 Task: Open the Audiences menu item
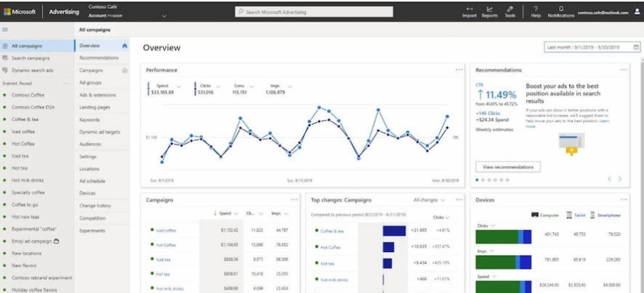(90, 144)
